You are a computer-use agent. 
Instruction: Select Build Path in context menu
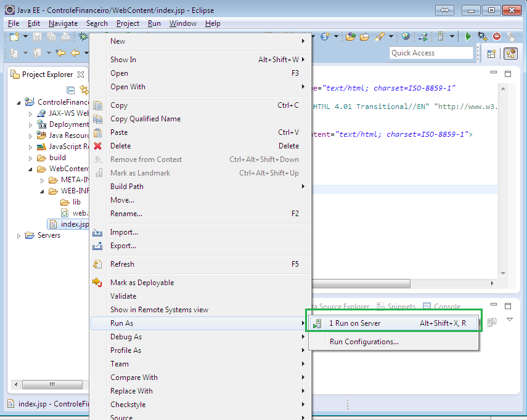point(201,187)
